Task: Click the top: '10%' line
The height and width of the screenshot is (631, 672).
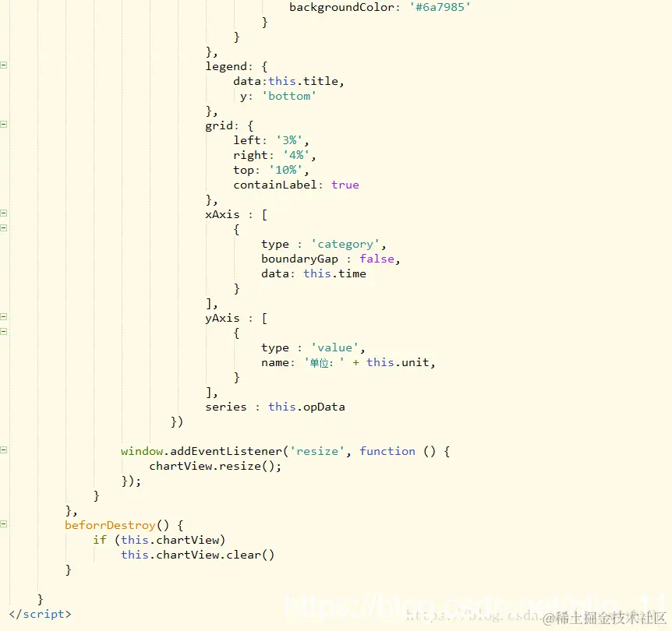Action: 271,170
